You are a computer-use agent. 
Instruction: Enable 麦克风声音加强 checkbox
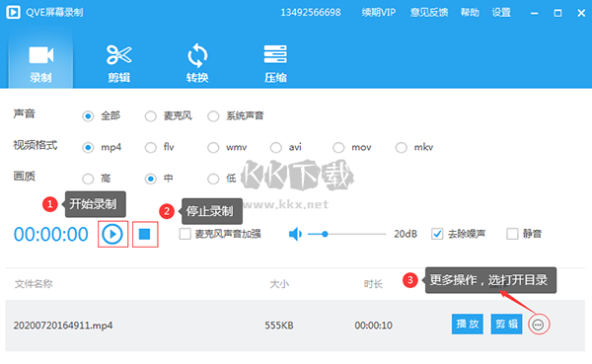tap(185, 234)
